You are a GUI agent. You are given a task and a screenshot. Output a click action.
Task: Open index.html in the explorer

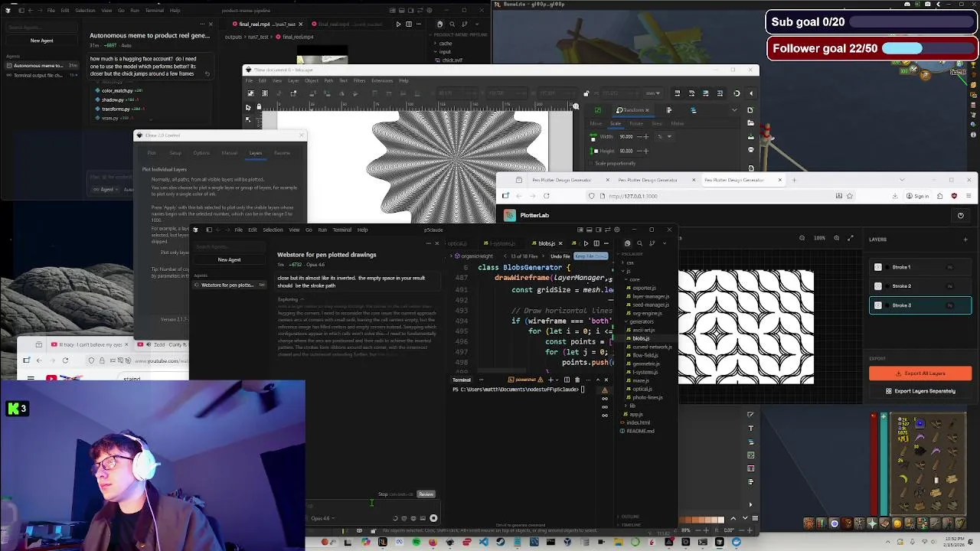638,422
